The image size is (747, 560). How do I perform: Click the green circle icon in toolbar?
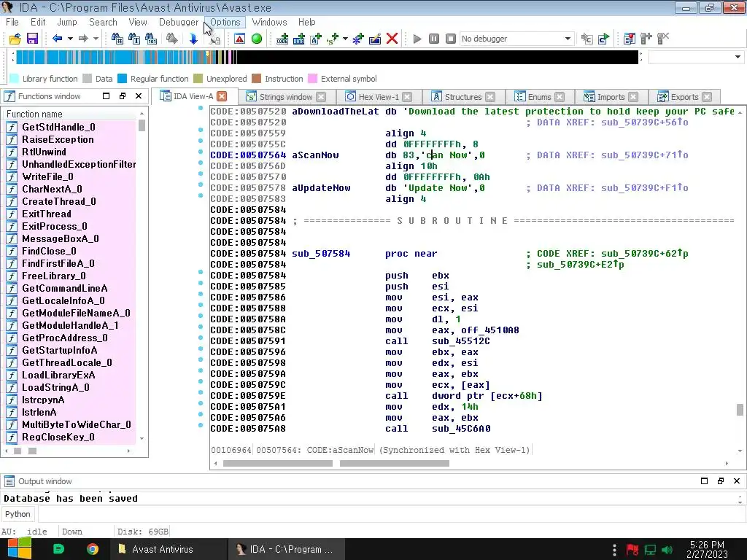coord(257,39)
